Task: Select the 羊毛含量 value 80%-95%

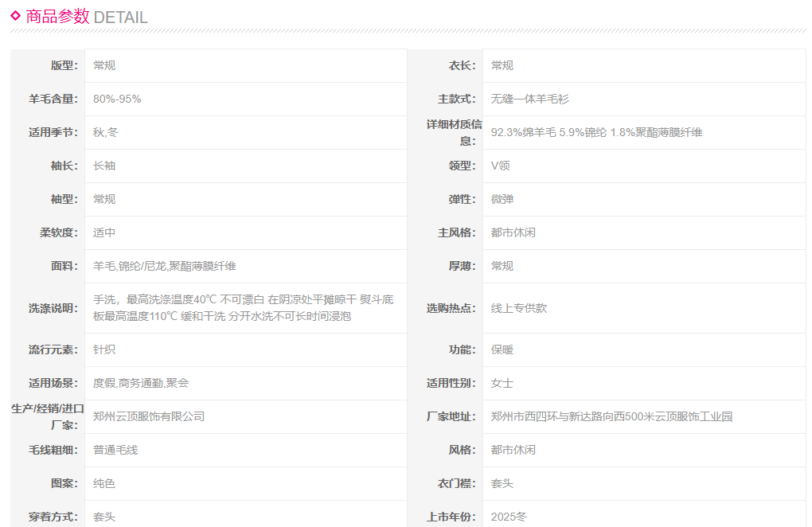Action: coord(117,99)
